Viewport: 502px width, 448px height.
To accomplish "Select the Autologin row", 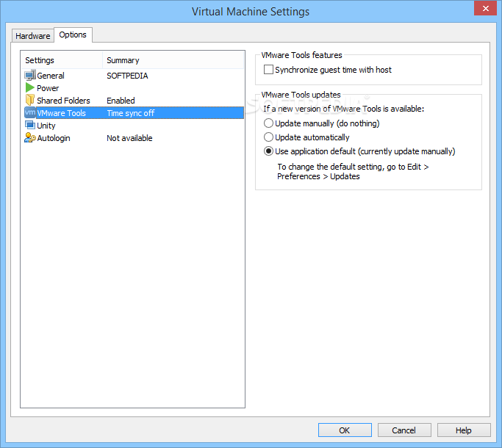I will [x=132, y=138].
